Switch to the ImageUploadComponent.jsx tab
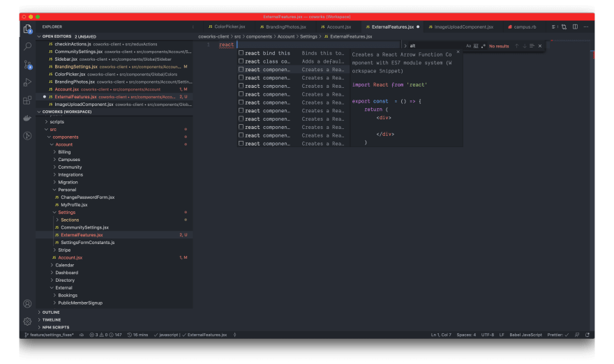This screenshot has height=364, width=614. click(x=461, y=26)
